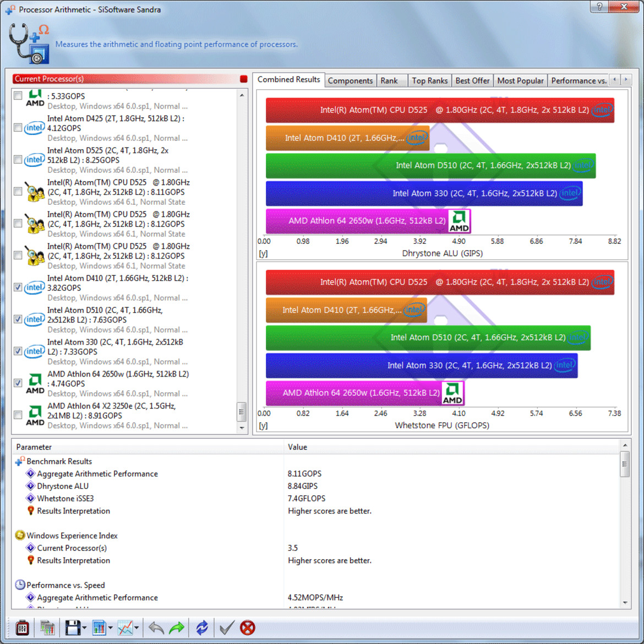Click the Benchmark Results group icon
The width and height of the screenshot is (644, 644).
click(x=20, y=461)
